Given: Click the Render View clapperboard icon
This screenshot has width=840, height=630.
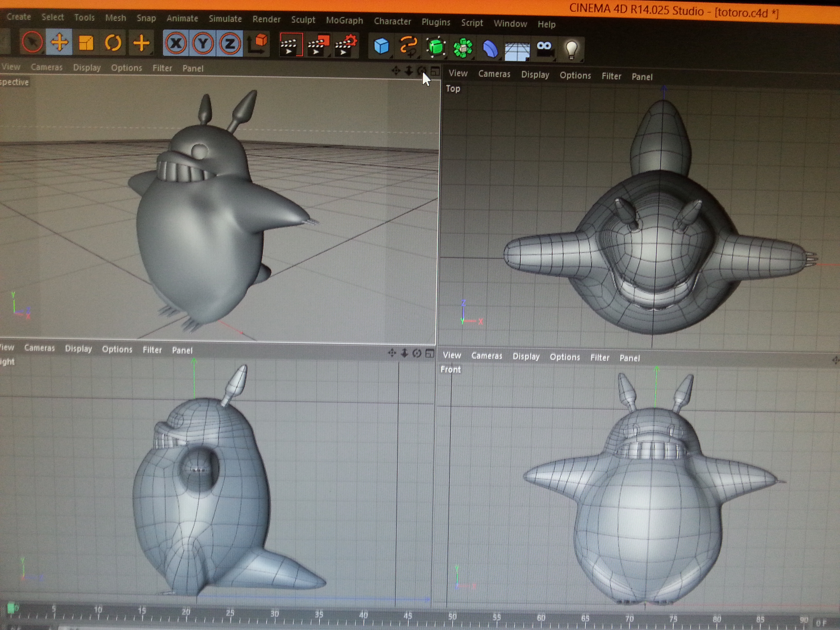Looking at the screenshot, I should coord(291,45).
